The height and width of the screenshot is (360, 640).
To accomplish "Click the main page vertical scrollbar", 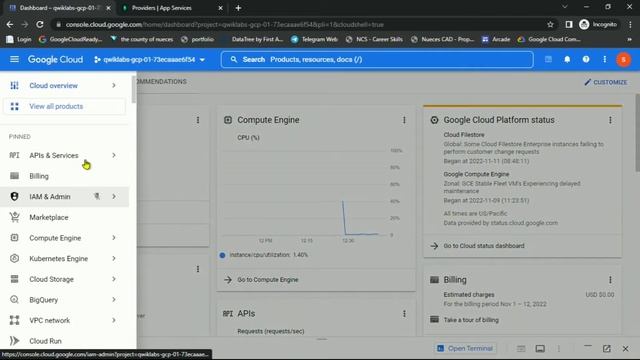I will pyautogui.click(x=637, y=133).
